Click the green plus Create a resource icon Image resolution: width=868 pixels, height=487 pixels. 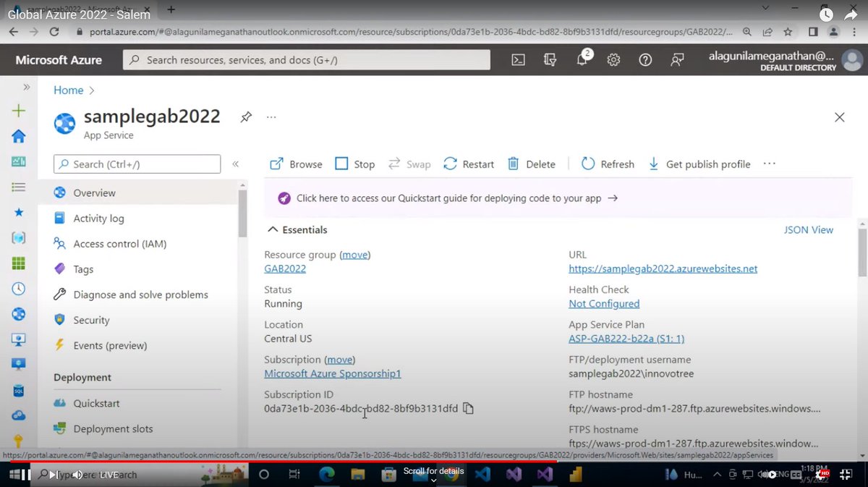19,111
